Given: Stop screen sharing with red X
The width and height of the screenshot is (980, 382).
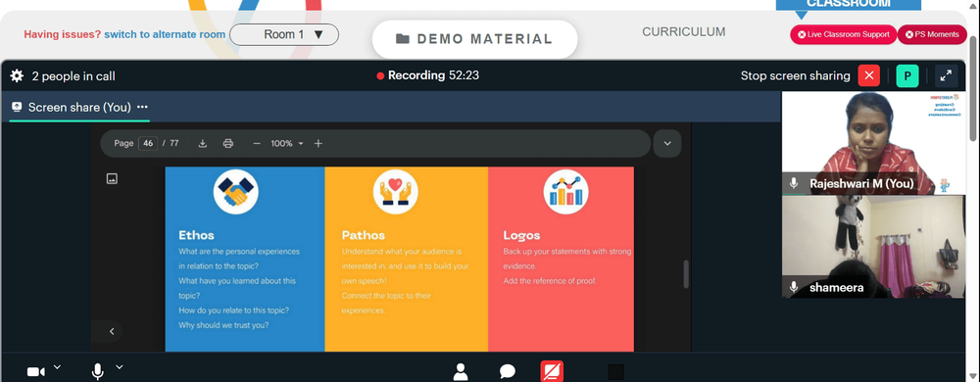Looking at the screenshot, I should [x=868, y=76].
